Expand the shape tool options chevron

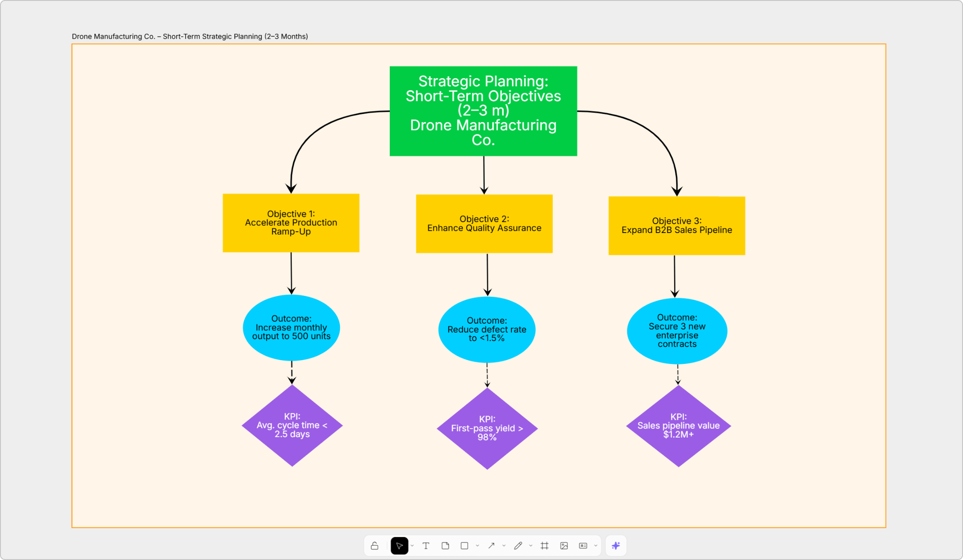tap(477, 546)
